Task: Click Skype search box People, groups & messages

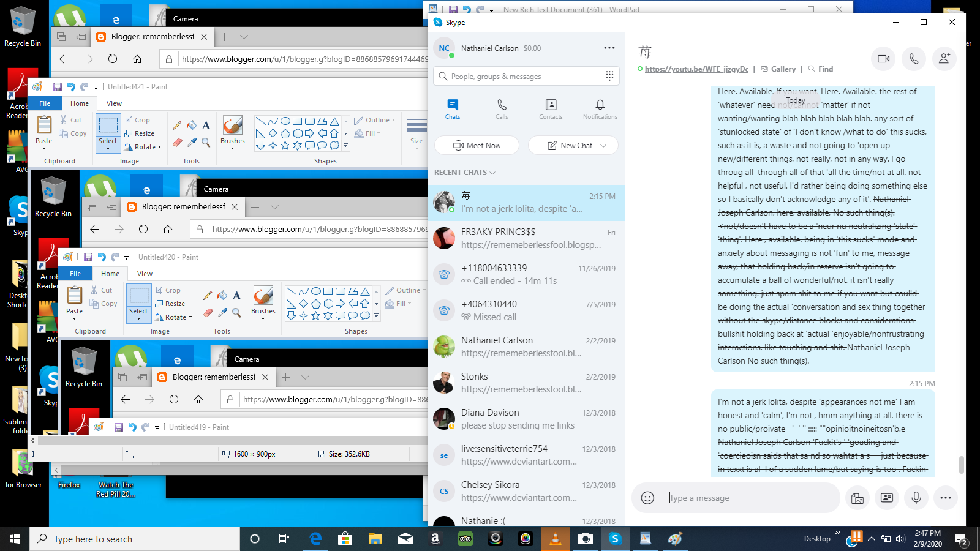Action: tap(516, 77)
